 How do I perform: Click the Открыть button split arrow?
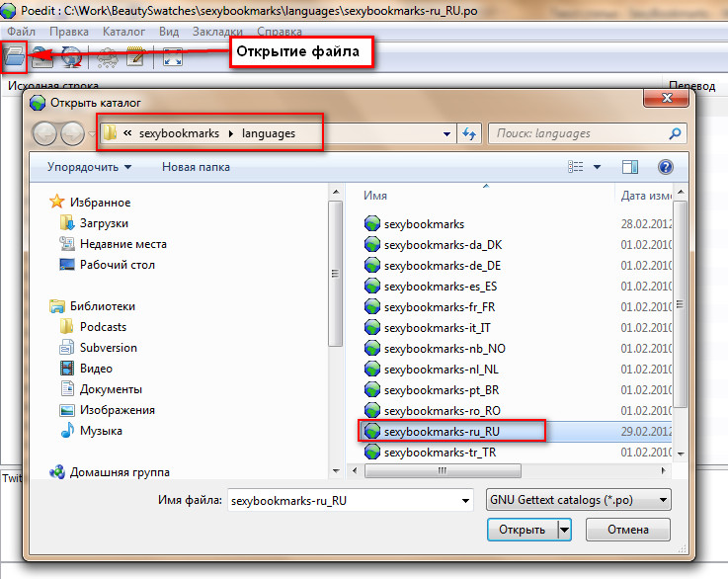click(x=565, y=530)
